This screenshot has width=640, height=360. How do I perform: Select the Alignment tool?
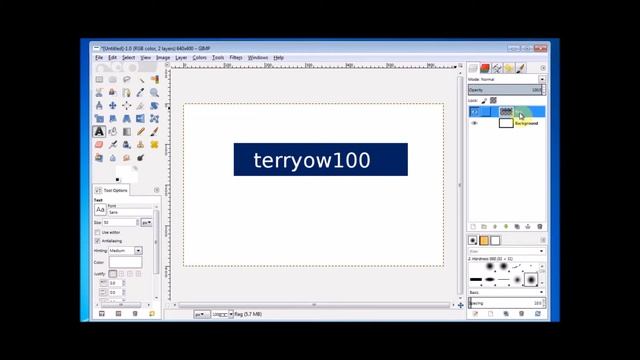tap(127, 106)
